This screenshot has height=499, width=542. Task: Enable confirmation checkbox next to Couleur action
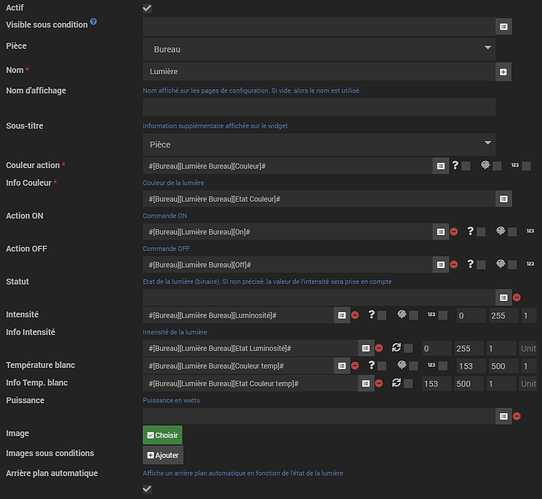466,166
